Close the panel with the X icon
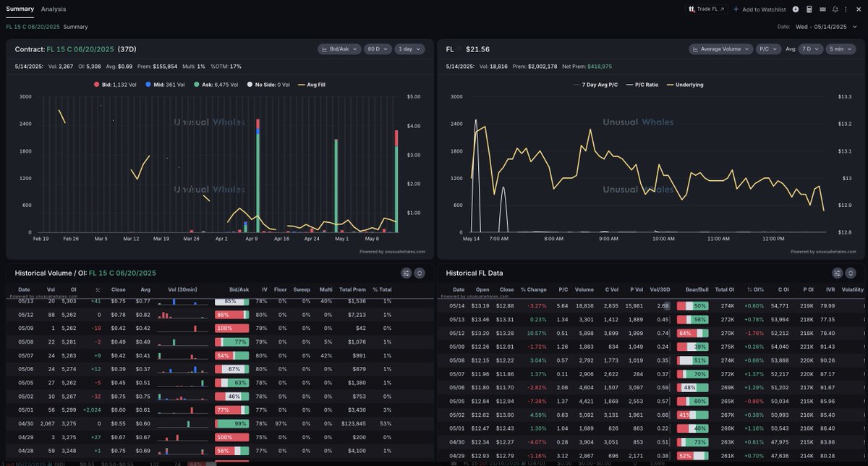Screen dimensions: 868x466 [x=858, y=9]
